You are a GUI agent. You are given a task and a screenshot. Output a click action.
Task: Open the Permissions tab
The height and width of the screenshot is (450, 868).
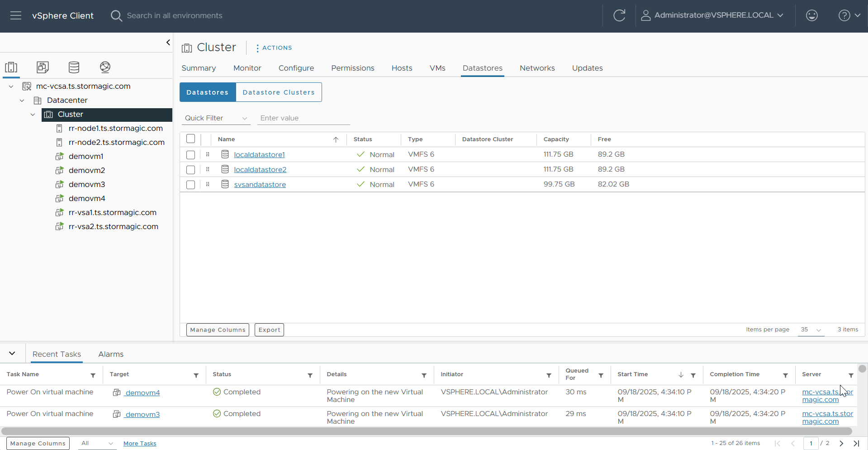coord(353,68)
